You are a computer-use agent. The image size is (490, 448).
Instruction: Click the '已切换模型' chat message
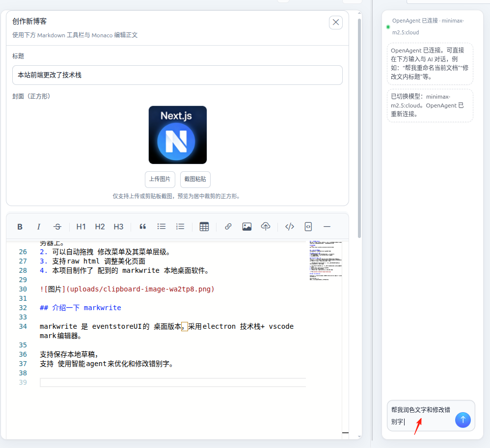tap(430, 105)
